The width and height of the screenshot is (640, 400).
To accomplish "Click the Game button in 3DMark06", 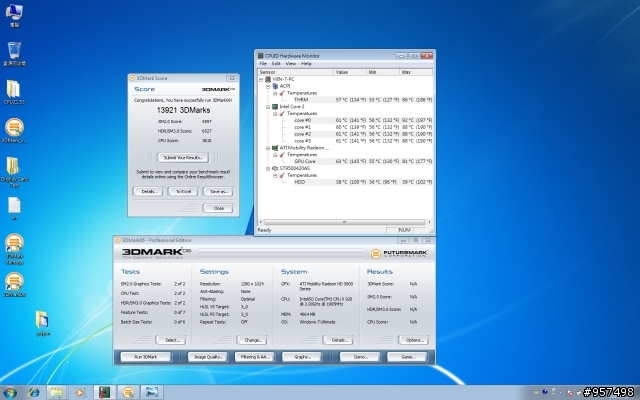I will [407, 357].
